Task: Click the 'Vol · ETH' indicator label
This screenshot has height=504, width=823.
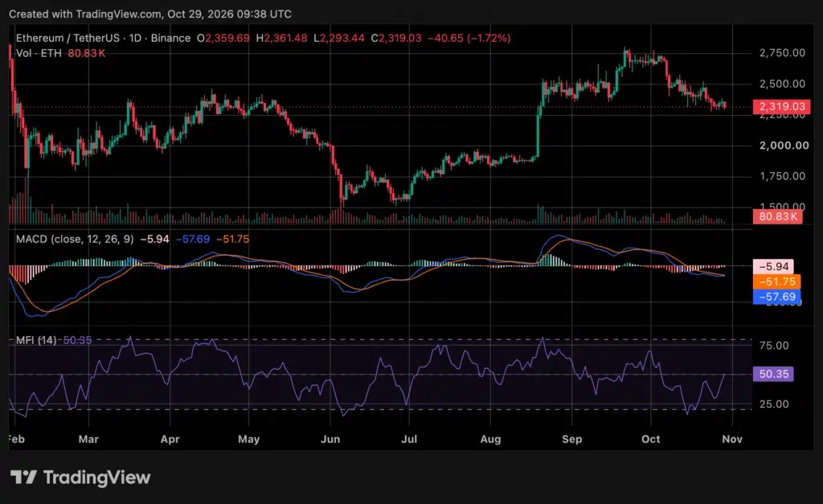Action: click(39, 53)
